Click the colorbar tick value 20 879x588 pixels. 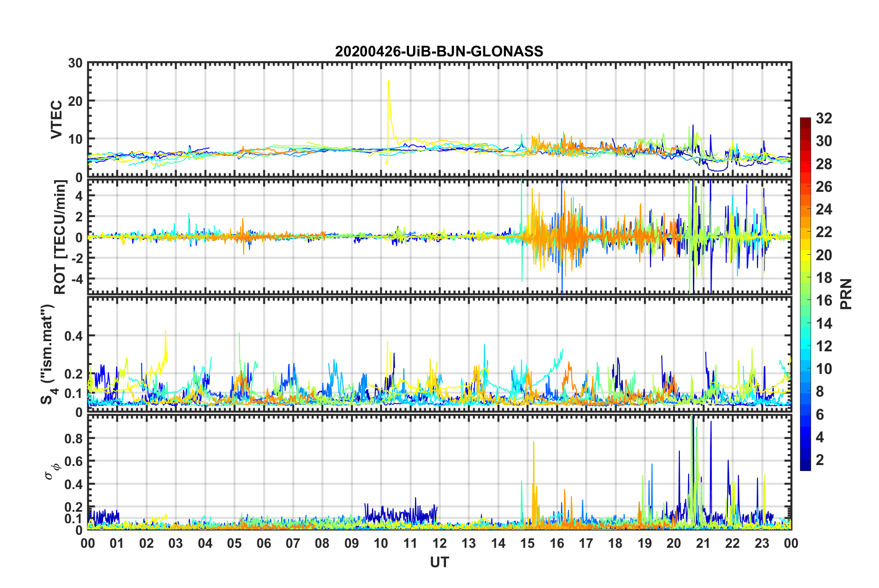pos(824,255)
